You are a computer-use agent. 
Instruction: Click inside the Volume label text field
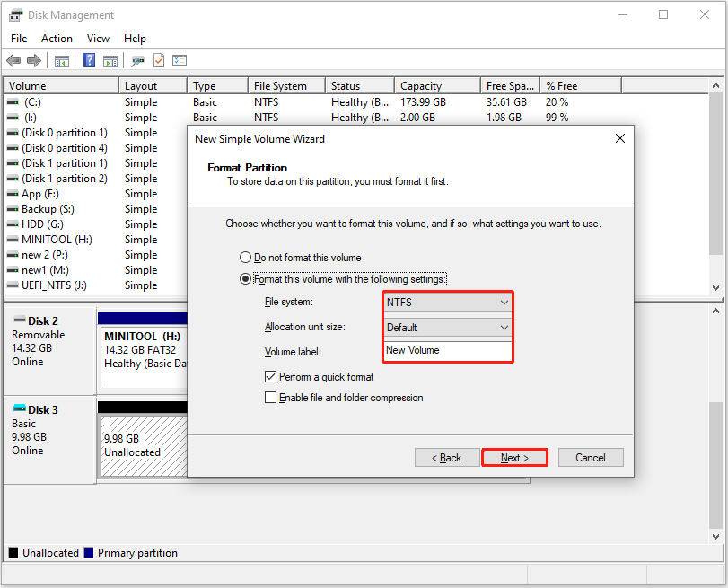446,351
